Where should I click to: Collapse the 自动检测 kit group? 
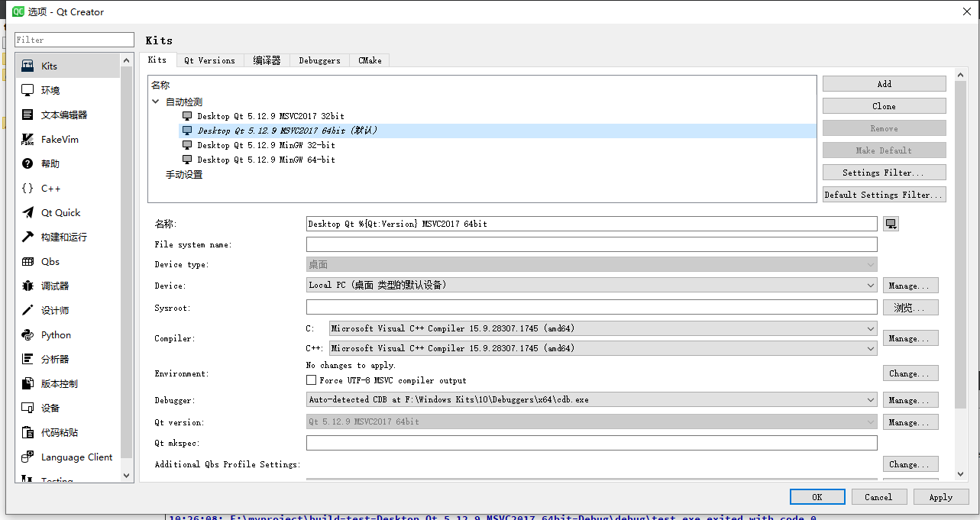[155, 101]
